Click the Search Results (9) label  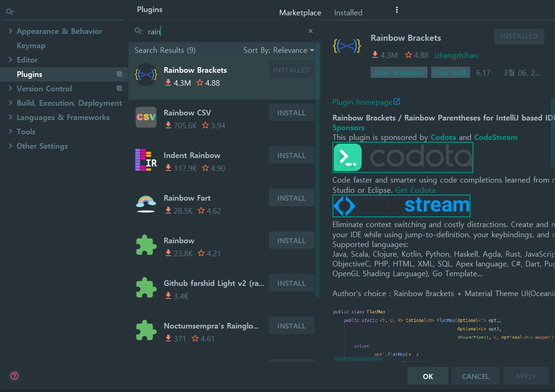pos(165,50)
